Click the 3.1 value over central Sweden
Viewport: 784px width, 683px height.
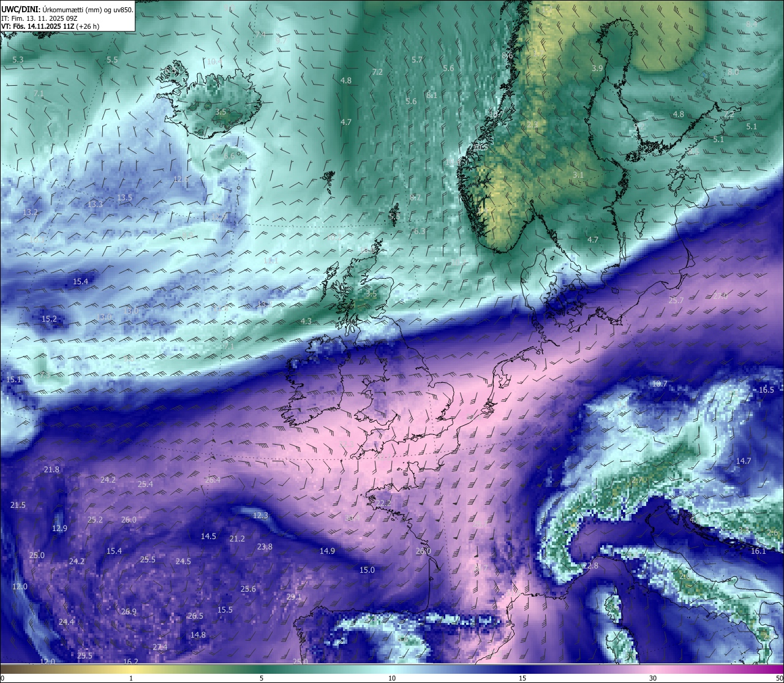578,175
